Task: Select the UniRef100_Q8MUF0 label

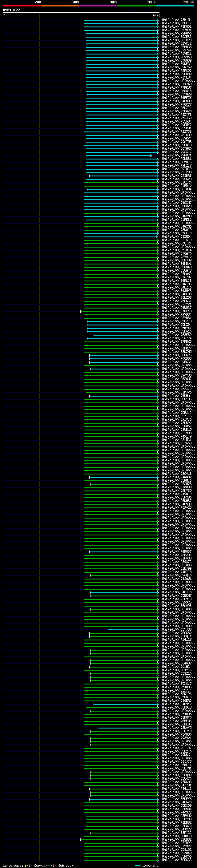Action: [176, 718]
